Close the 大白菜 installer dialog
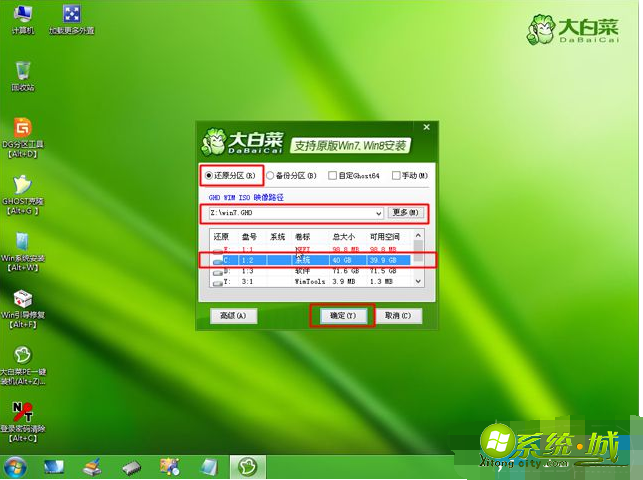Screen dimensions: 643x480 (x=426, y=127)
